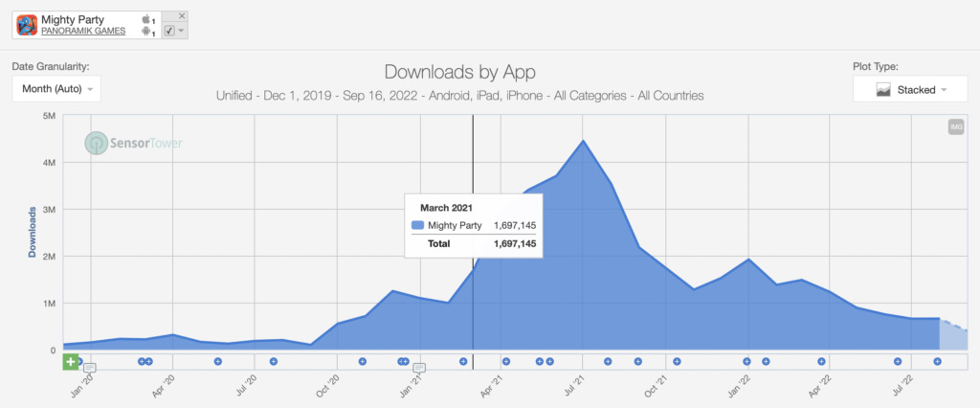Click the first event marker after Jul '21
Image resolution: width=980 pixels, height=408 pixels.
[608, 361]
